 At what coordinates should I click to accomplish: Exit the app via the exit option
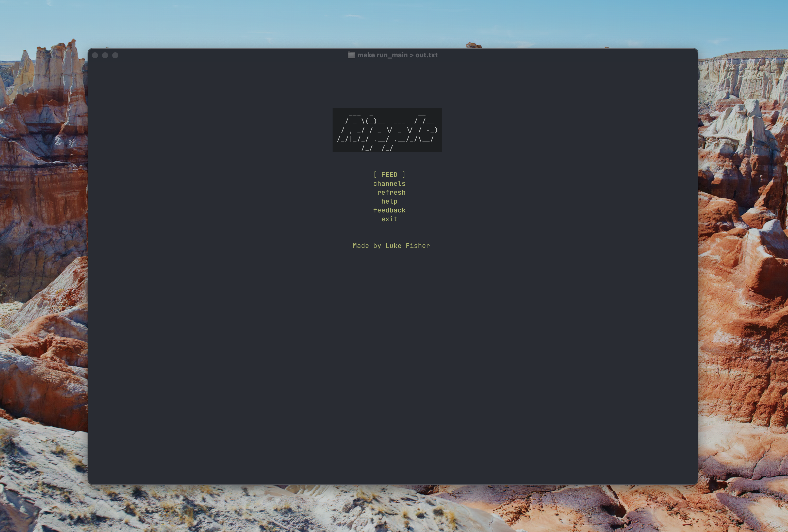tap(389, 219)
